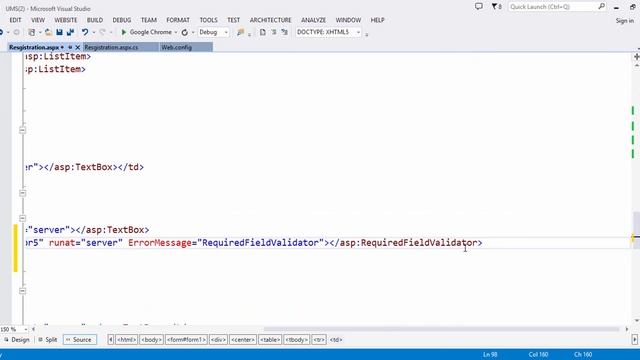The height and width of the screenshot is (360, 640).
Task: Click the breadcrumb right scroll arrow
Action: 635,340
